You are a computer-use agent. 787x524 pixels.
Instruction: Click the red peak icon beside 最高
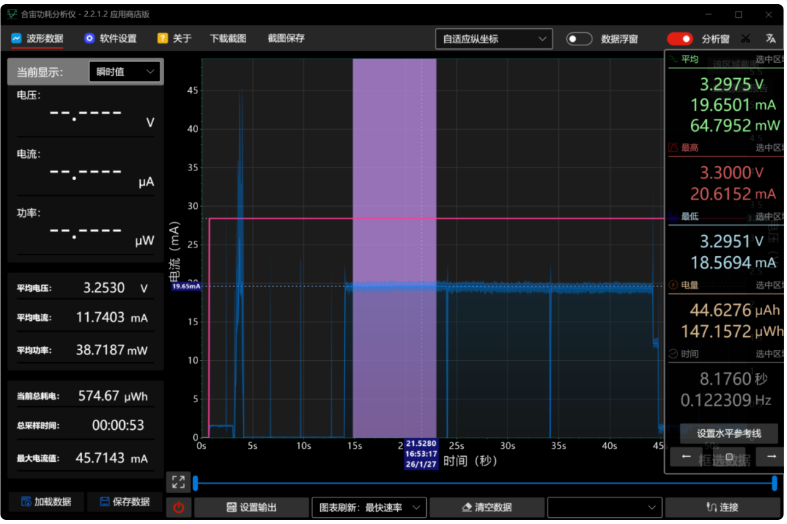[673, 148]
